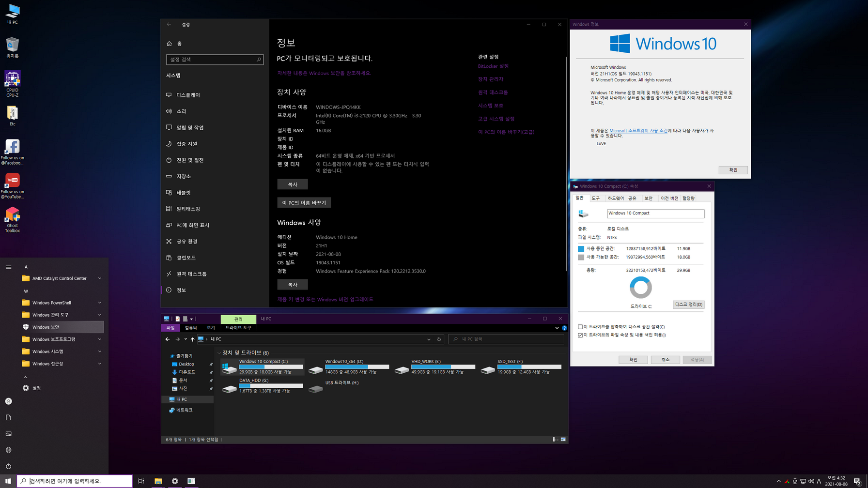
Task: Open the Follow us on Facebook shortcut
Action: (x=12, y=152)
